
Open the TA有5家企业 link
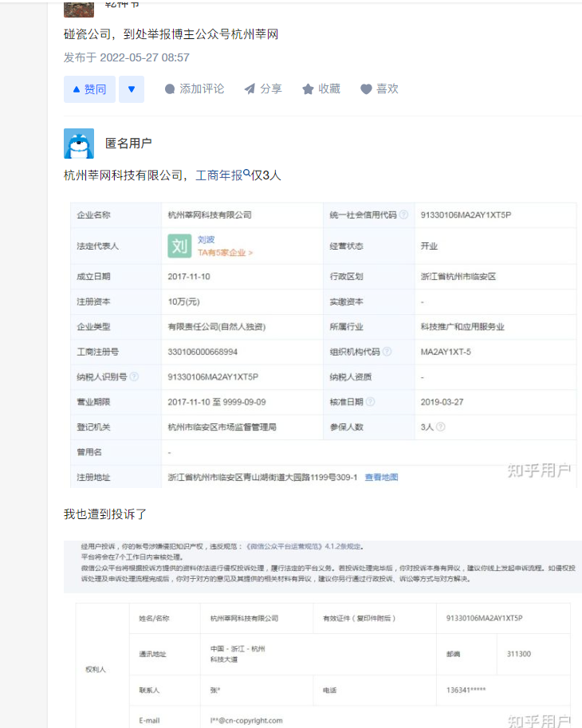225,253
